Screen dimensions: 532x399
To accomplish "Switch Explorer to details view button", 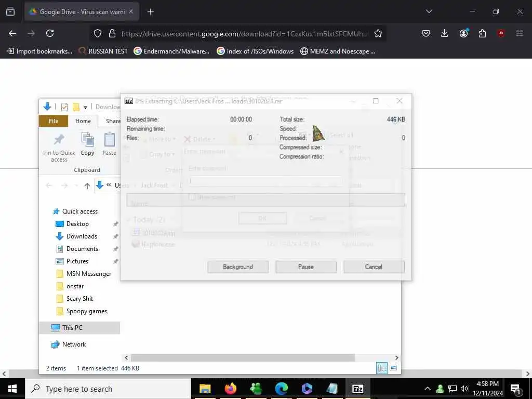I will pos(382,368).
